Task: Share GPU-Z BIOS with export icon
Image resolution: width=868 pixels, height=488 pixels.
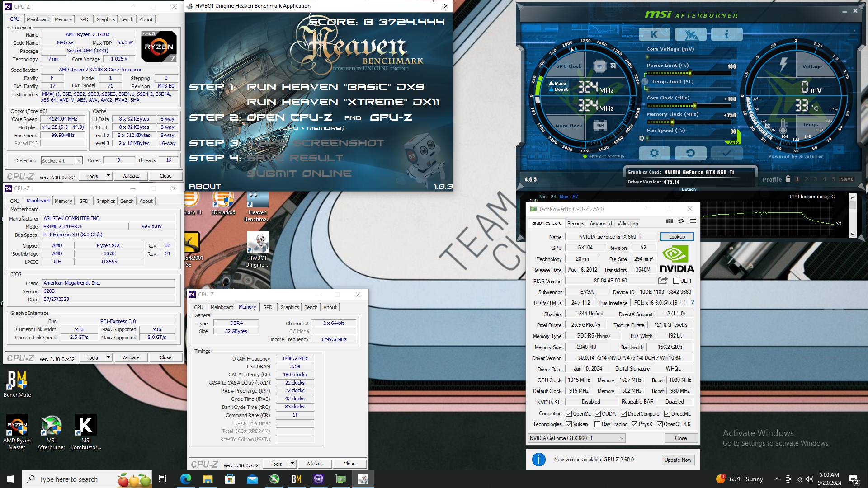Action: [663, 281]
